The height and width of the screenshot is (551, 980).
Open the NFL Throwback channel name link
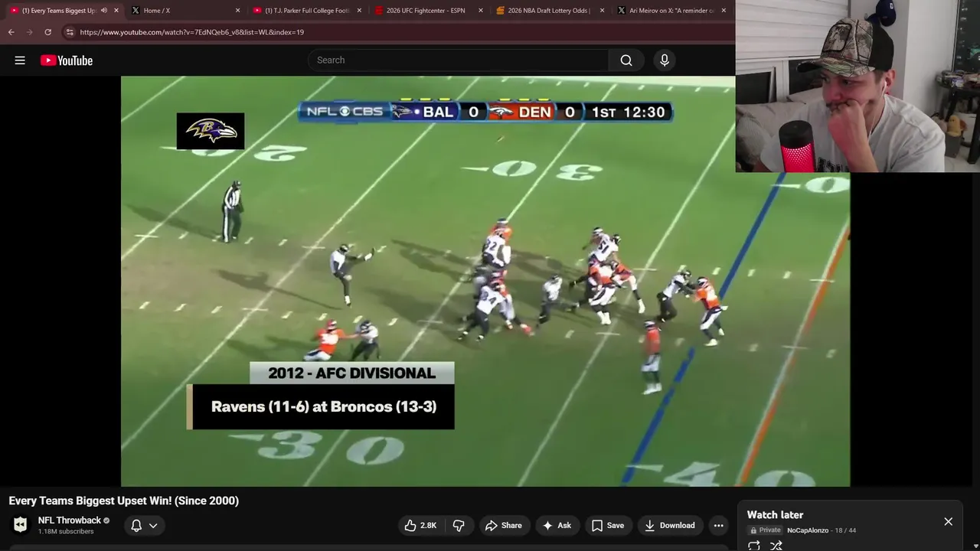click(70, 520)
